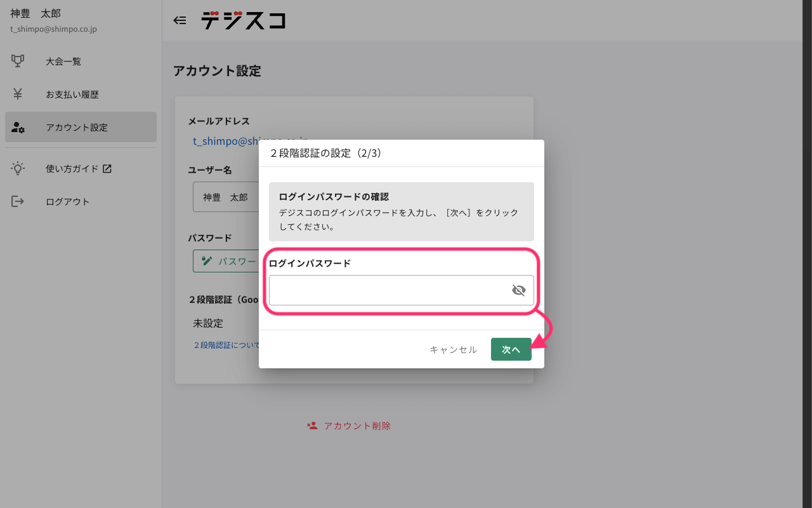
Task: Open 大会一覧 from the sidebar menu
Action: 63,62
